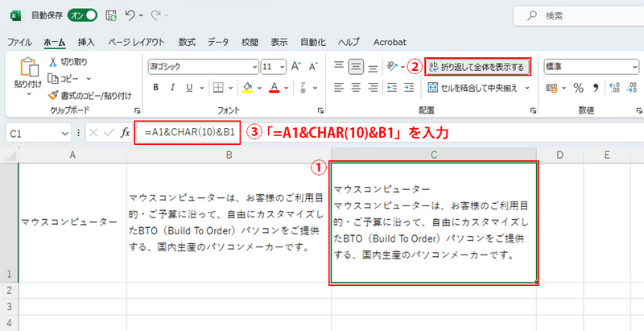Select the ホーム ribbon tab
The width and height of the screenshot is (644, 331).
55,42
